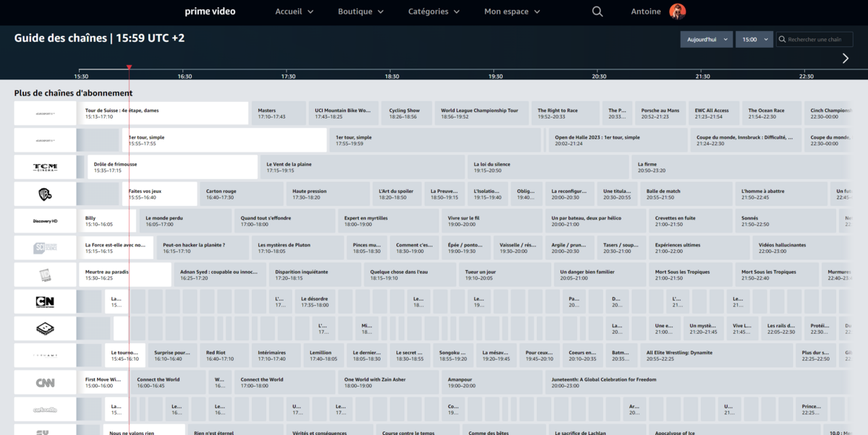Image resolution: width=868 pixels, height=435 pixels.
Task: Open Tour de Suisse : 4e étape, dames
Action: [x=164, y=113]
